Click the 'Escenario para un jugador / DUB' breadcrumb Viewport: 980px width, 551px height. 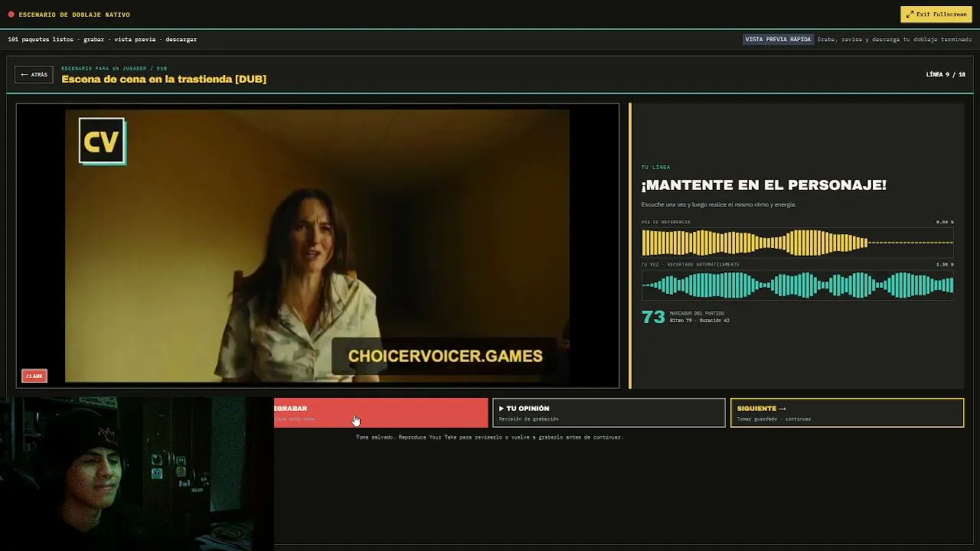coord(114,68)
